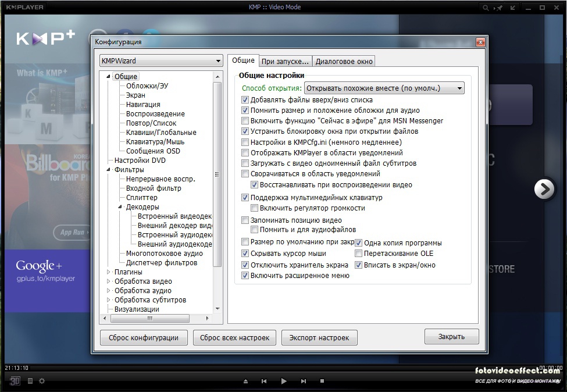Viewport: 567px width, 392px height.
Task: Click the tree vertical scrollbar thumb
Action: point(217,174)
